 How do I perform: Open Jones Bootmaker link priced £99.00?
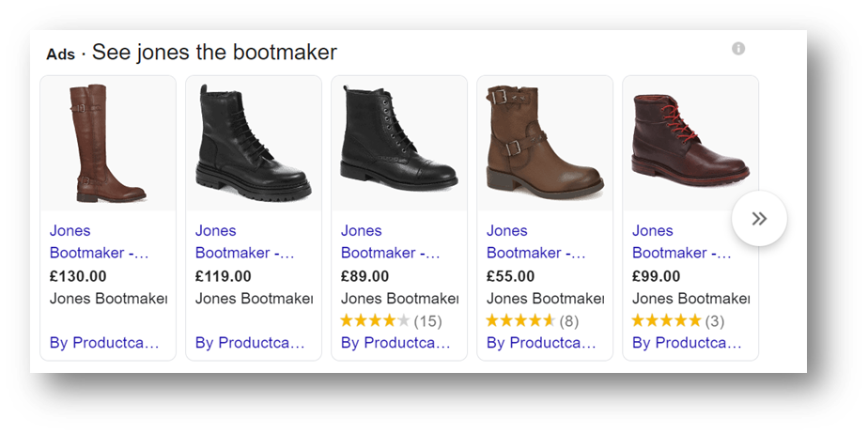click(x=681, y=241)
